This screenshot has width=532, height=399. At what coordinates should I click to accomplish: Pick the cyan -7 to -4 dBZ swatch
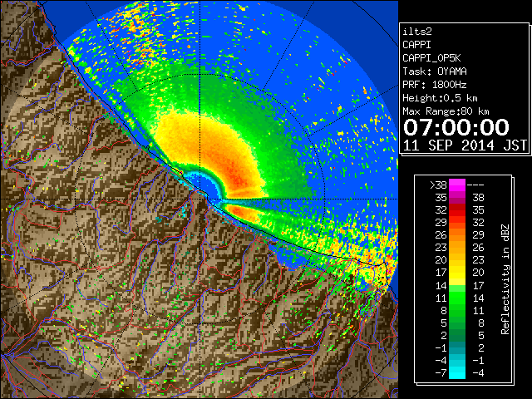(x=457, y=372)
